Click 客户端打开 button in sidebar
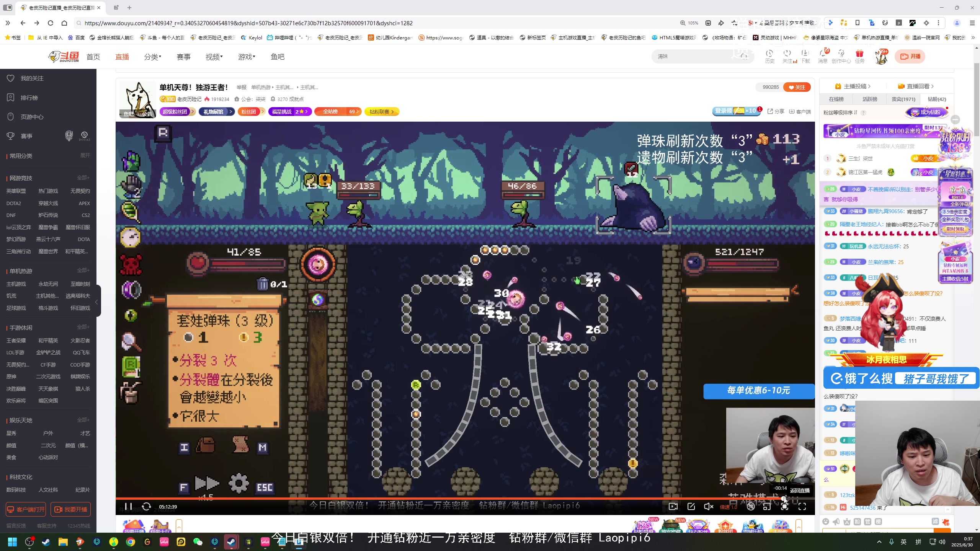The width and height of the screenshot is (980, 551). pos(26,509)
